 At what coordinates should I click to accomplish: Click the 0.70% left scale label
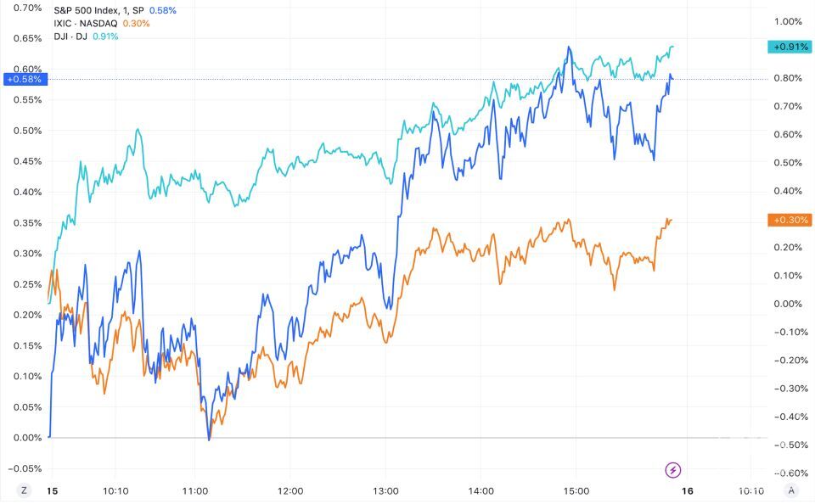pyautogui.click(x=29, y=8)
